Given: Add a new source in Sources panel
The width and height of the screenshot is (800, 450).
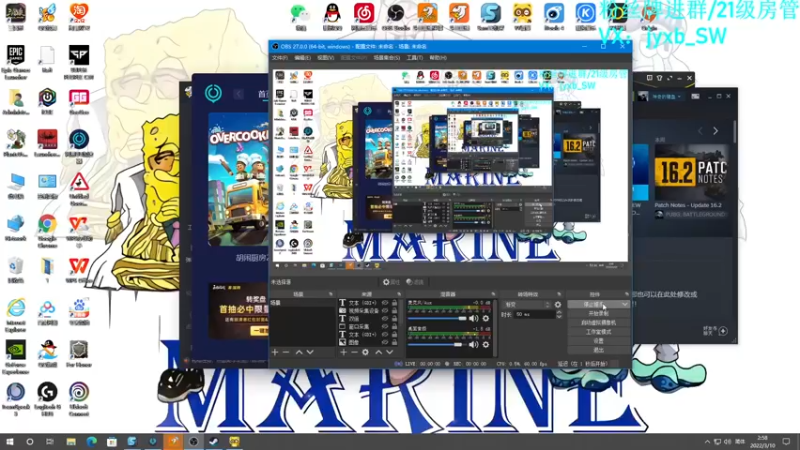Looking at the screenshot, I should click(x=343, y=352).
